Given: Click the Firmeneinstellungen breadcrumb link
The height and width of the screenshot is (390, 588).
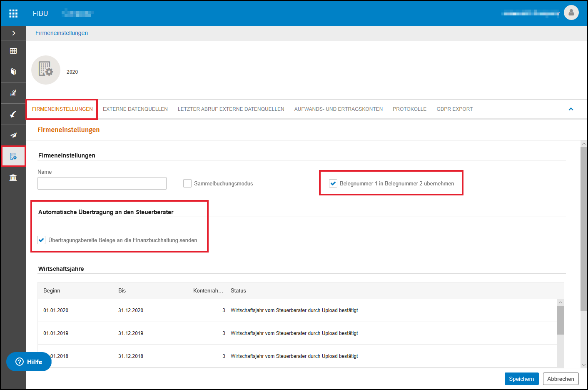Looking at the screenshot, I should [x=62, y=33].
